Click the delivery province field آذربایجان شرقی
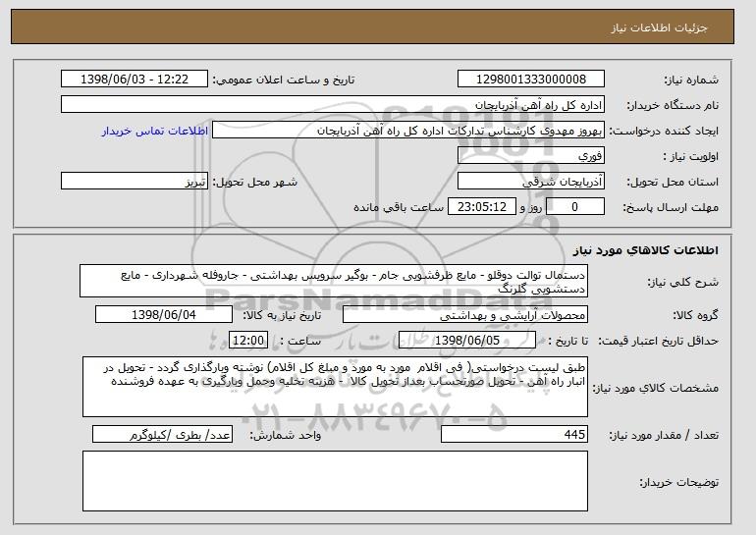Viewport: 756px width, 535px height. click(531, 182)
